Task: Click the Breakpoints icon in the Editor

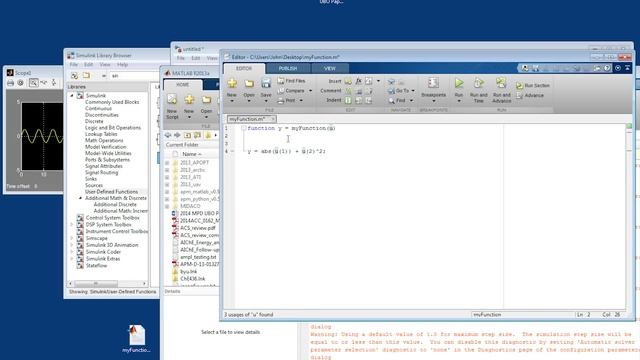Action: 433,83
